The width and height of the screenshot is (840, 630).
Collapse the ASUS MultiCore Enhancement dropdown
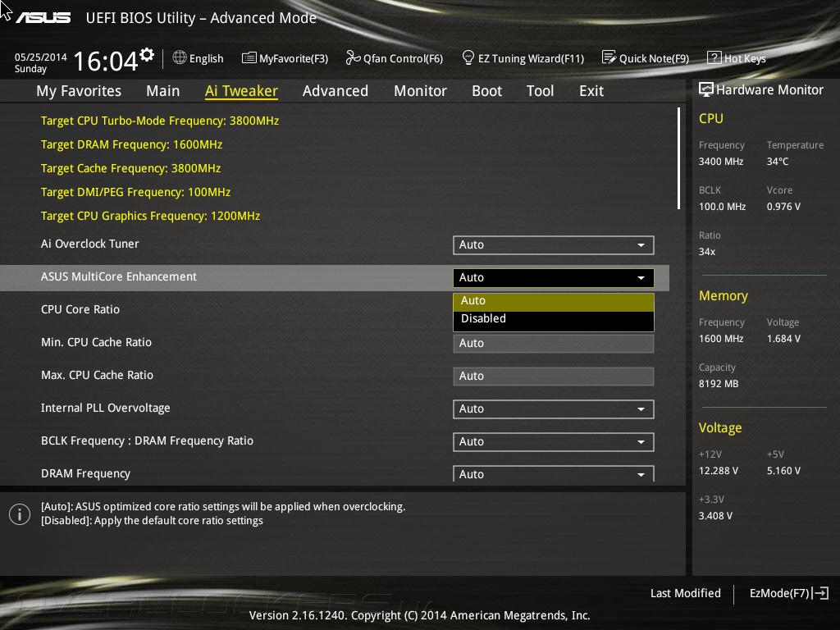(554, 277)
